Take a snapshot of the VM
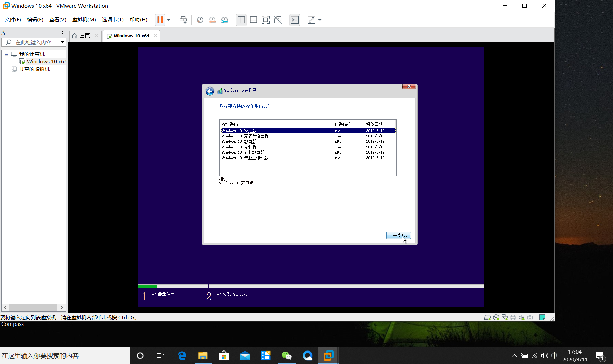This screenshot has width=613, height=364. [200, 20]
